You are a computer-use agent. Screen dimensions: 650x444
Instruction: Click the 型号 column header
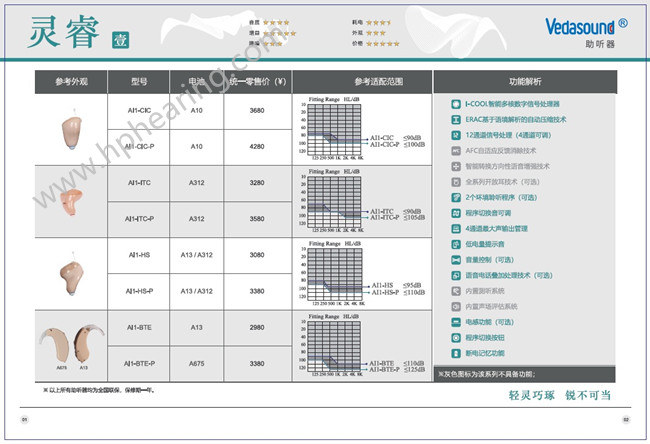(139, 82)
